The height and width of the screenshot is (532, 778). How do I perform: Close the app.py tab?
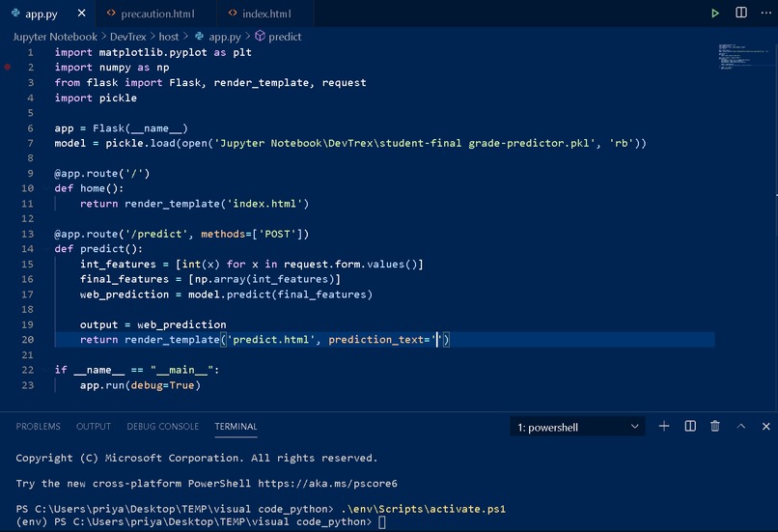(82, 13)
